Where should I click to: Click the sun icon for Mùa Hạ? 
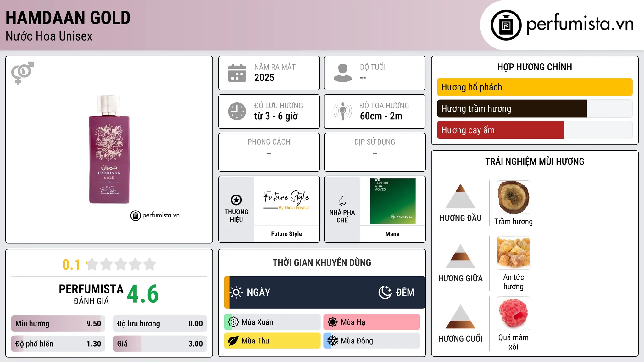pyautogui.click(x=333, y=322)
